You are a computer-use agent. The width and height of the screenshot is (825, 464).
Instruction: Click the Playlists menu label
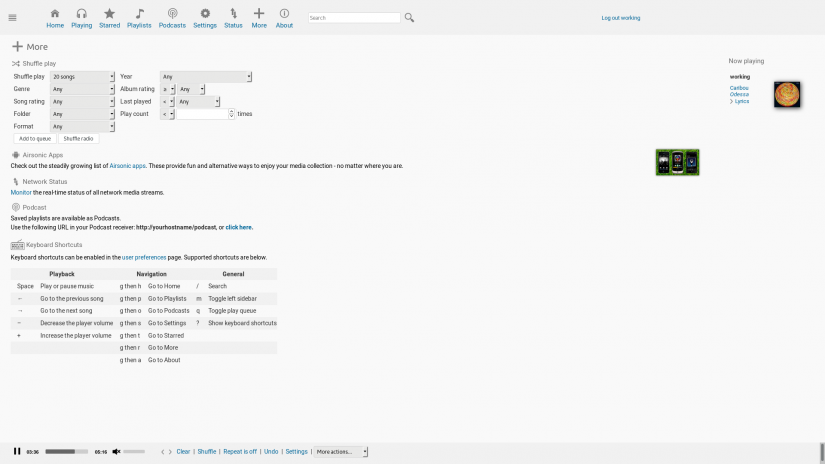pyautogui.click(x=139, y=25)
